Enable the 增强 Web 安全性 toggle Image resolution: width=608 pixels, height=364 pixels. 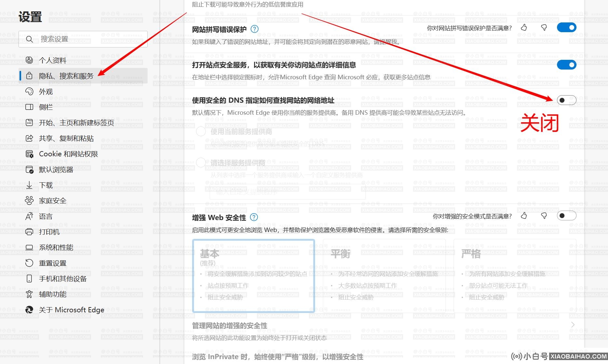566,215
